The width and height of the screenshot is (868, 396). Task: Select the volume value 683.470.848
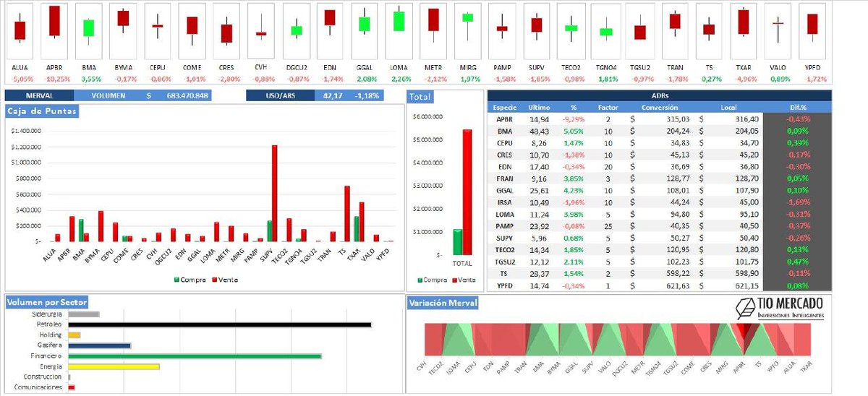coord(187,95)
